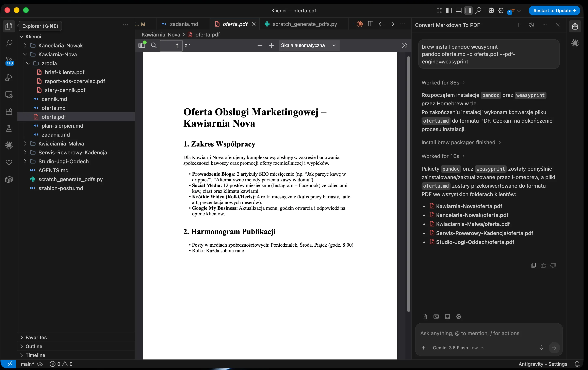
Task: Give thumbs down to the response
Action: pyautogui.click(x=553, y=265)
